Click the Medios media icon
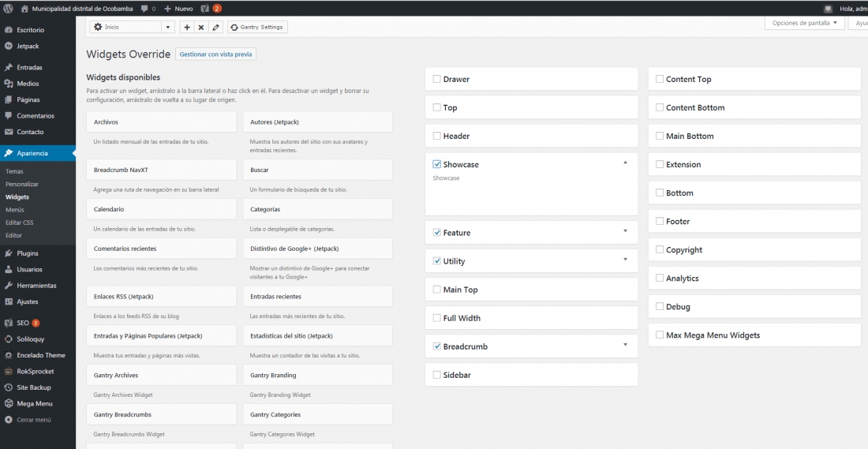 (9, 84)
